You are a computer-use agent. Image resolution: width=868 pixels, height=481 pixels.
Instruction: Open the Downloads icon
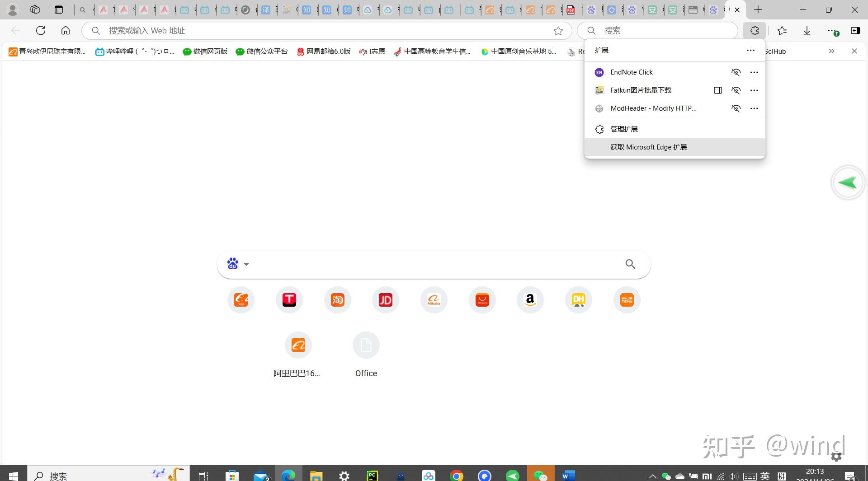(807, 31)
